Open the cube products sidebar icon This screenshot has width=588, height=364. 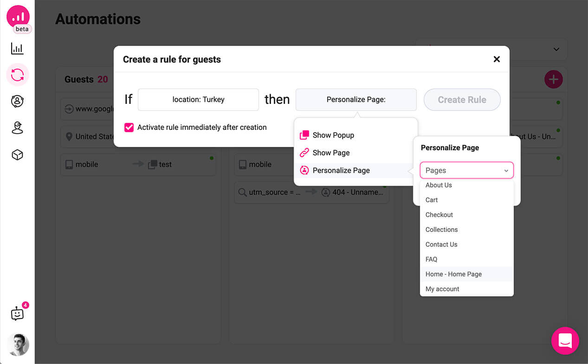17,155
